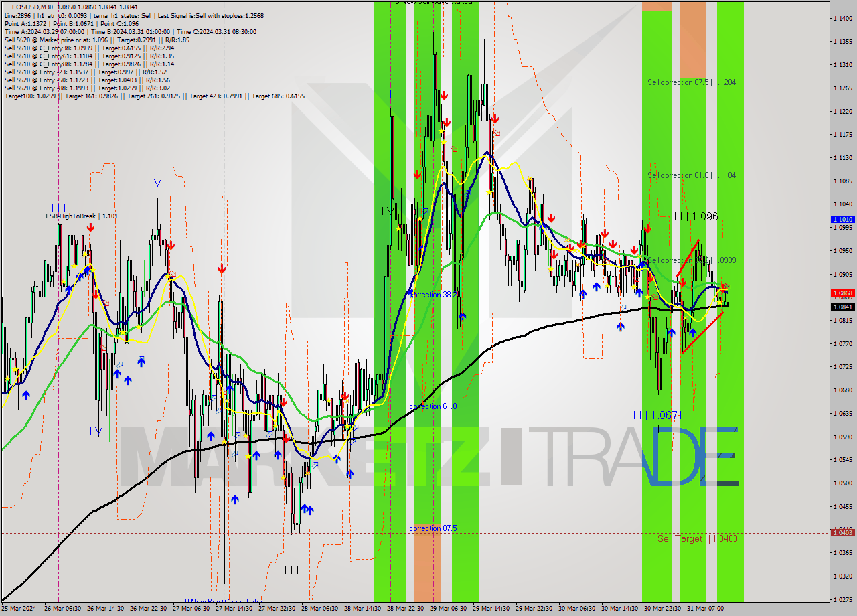This screenshot has width=857, height=616.
Task: Select the blue 'correction 38.2' label
Action: tap(433, 294)
